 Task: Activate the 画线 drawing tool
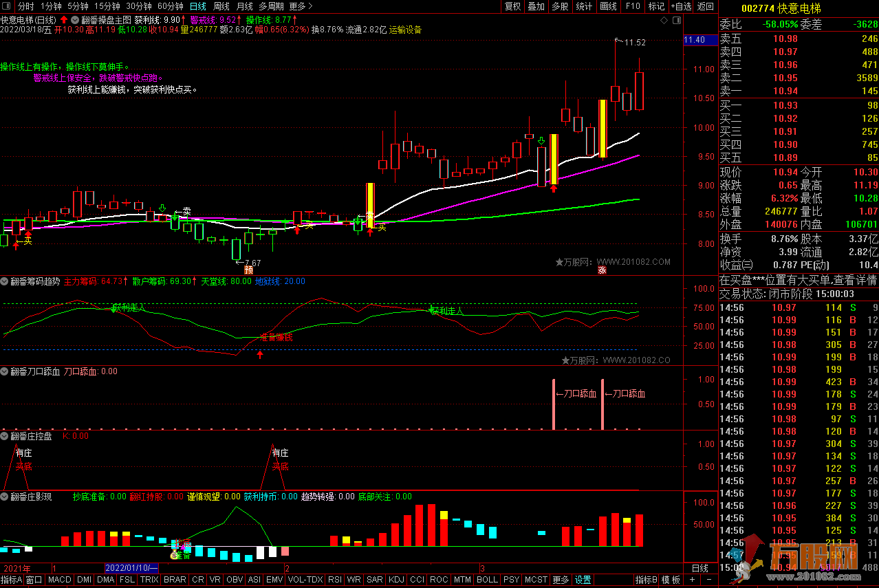click(x=608, y=6)
